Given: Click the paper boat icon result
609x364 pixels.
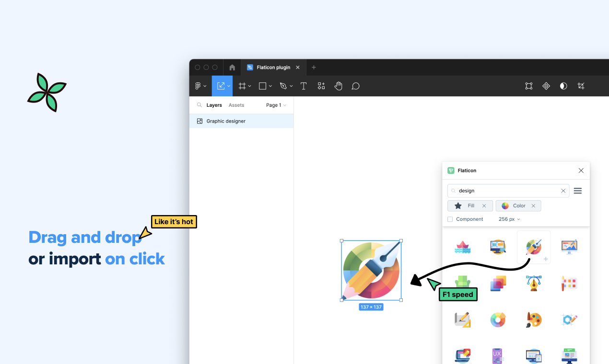Looking at the screenshot, I should coord(462,247).
